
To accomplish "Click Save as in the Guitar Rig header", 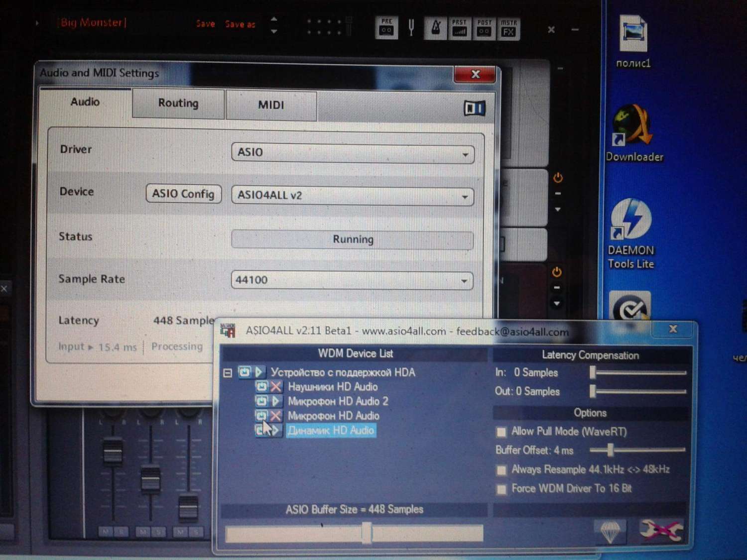I will point(240,24).
